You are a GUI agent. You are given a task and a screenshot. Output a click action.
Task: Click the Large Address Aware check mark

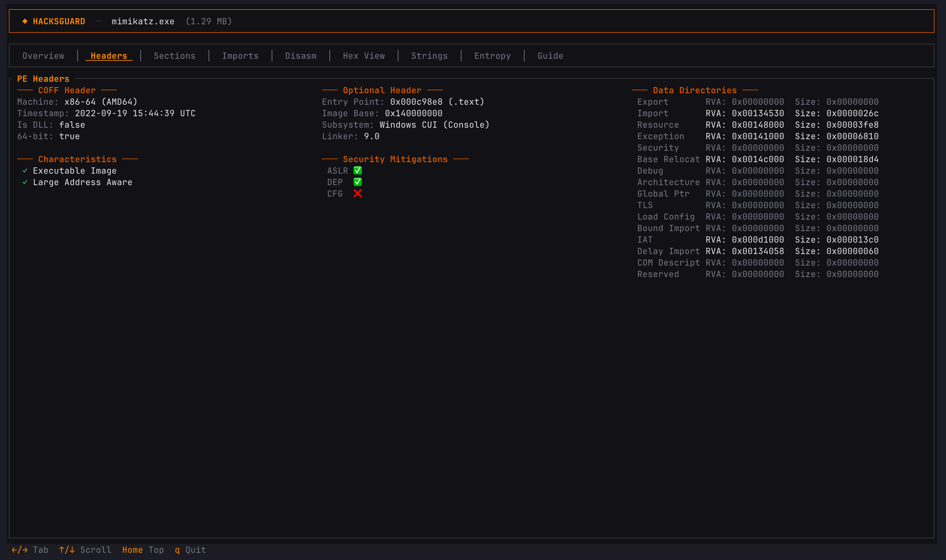(25, 182)
